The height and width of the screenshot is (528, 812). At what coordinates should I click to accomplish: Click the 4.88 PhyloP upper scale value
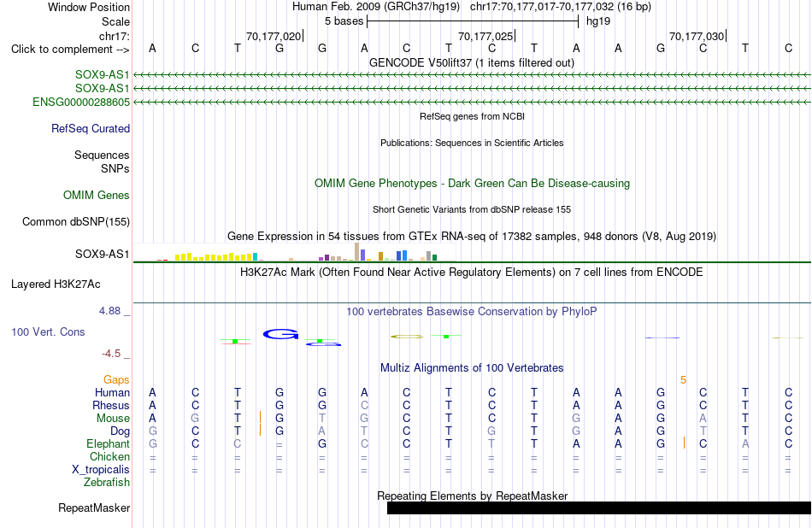point(109,311)
